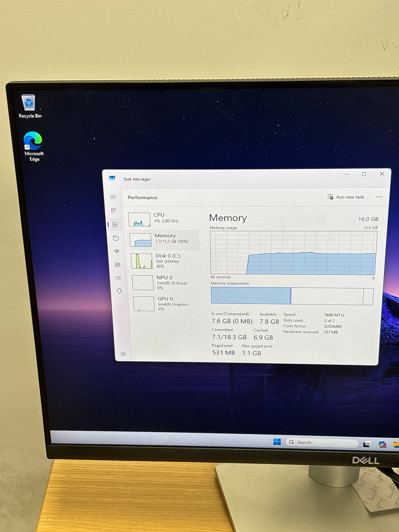This screenshot has height=532, width=399.
Task: Select the Disk 0 (C:) performance entry
Action: click(164, 261)
